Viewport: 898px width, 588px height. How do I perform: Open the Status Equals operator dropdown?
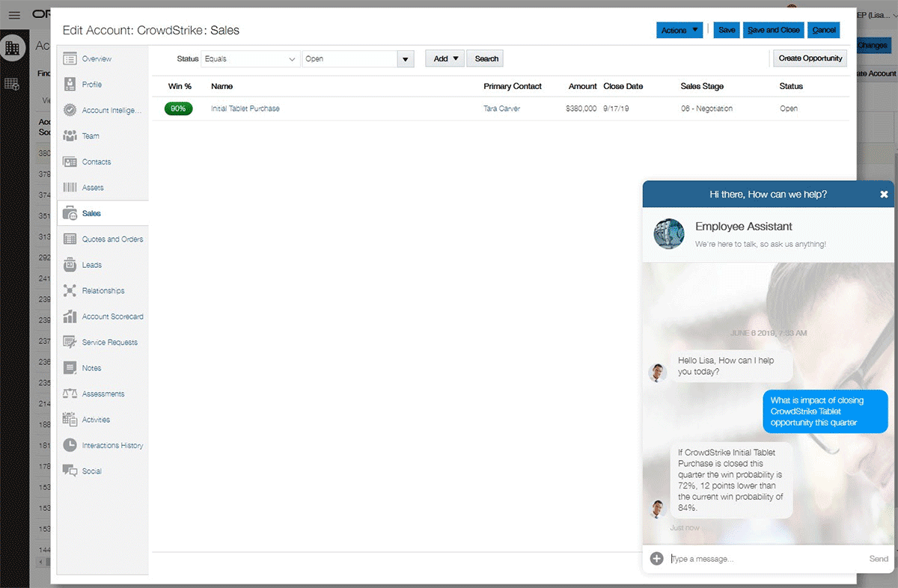[x=251, y=58]
